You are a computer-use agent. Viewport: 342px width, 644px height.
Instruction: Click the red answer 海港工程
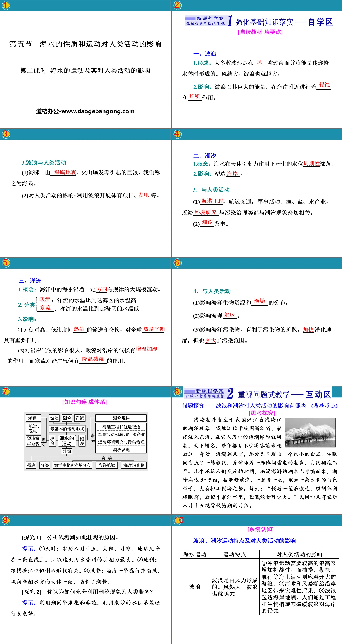(x=212, y=201)
